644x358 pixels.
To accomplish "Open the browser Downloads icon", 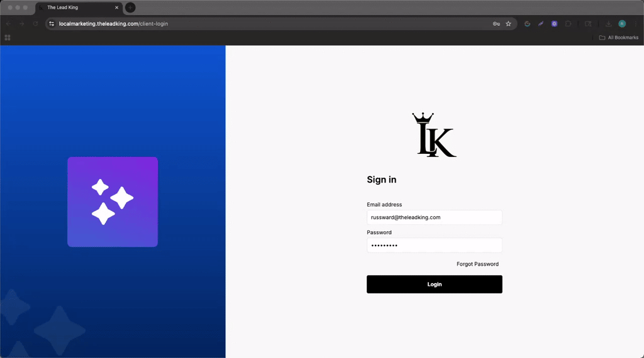I will click(608, 24).
